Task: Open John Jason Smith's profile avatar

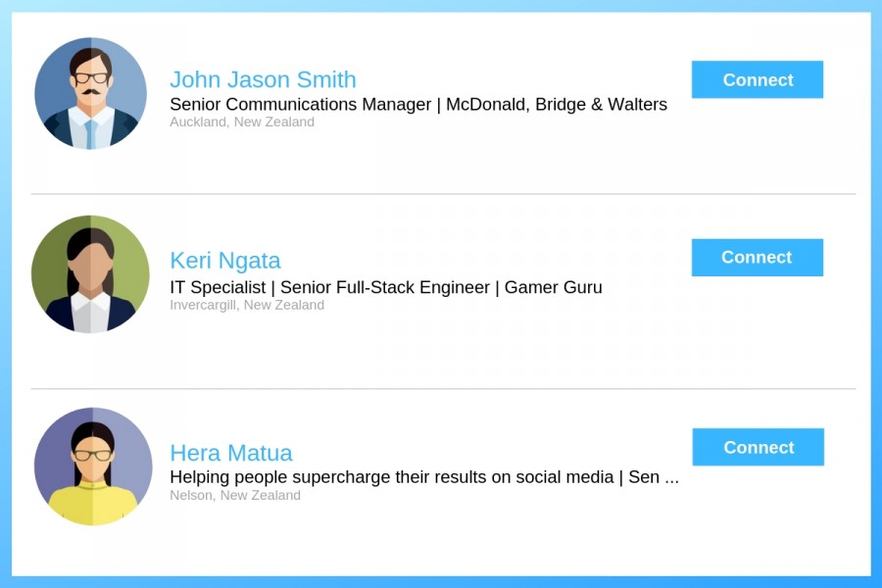Action: (90, 93)
